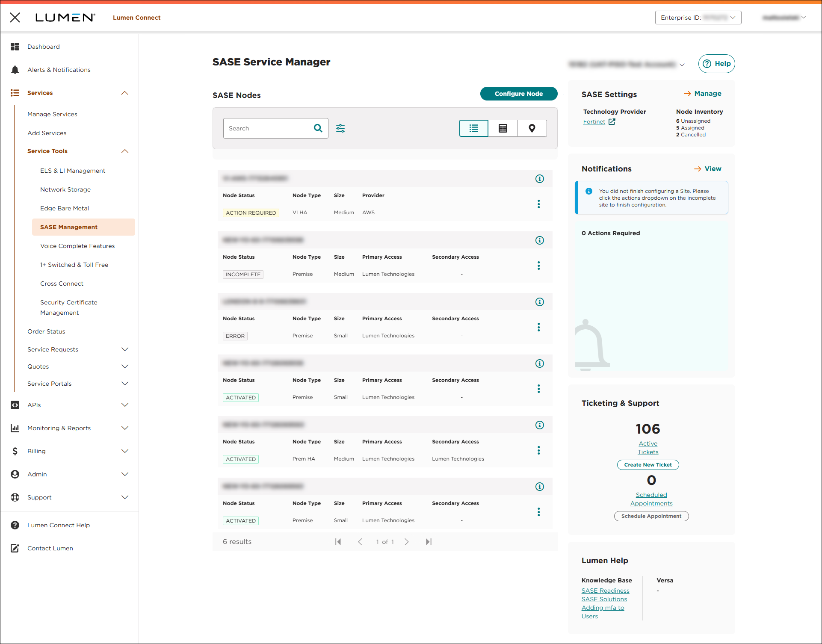Go to previous results page

pos(360,542)
